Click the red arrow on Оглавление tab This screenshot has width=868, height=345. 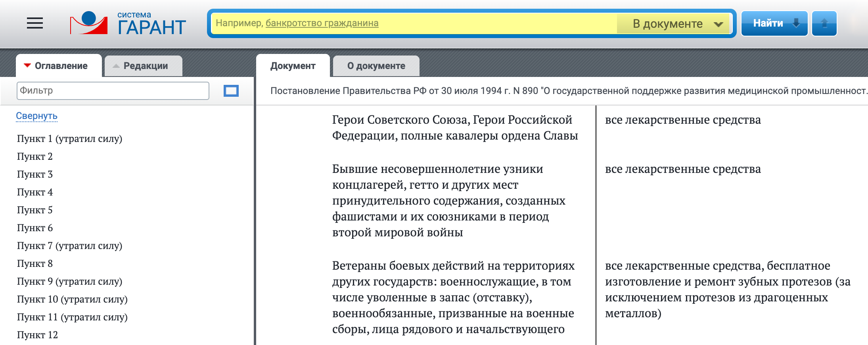click(x=27, y=65)
